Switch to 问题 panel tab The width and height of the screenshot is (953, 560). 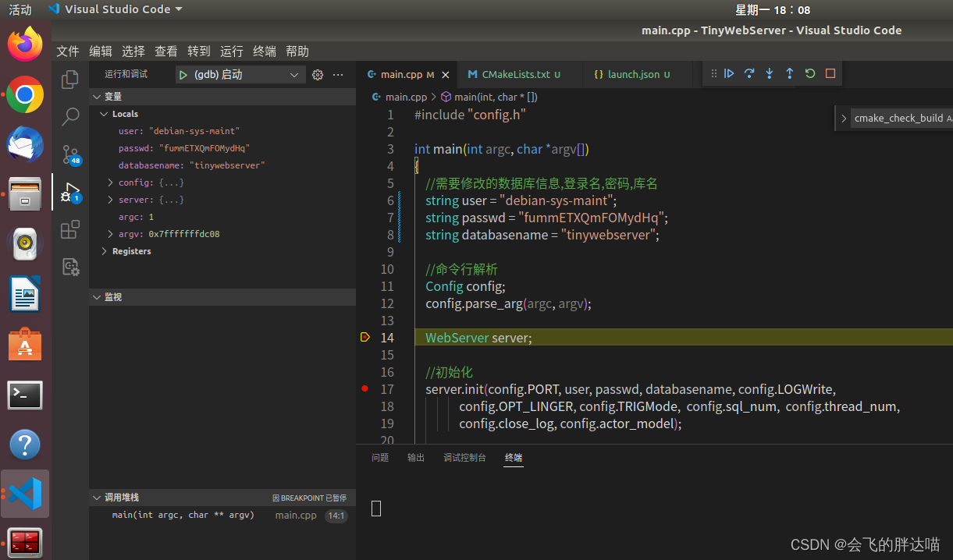[x=380, y=458]
